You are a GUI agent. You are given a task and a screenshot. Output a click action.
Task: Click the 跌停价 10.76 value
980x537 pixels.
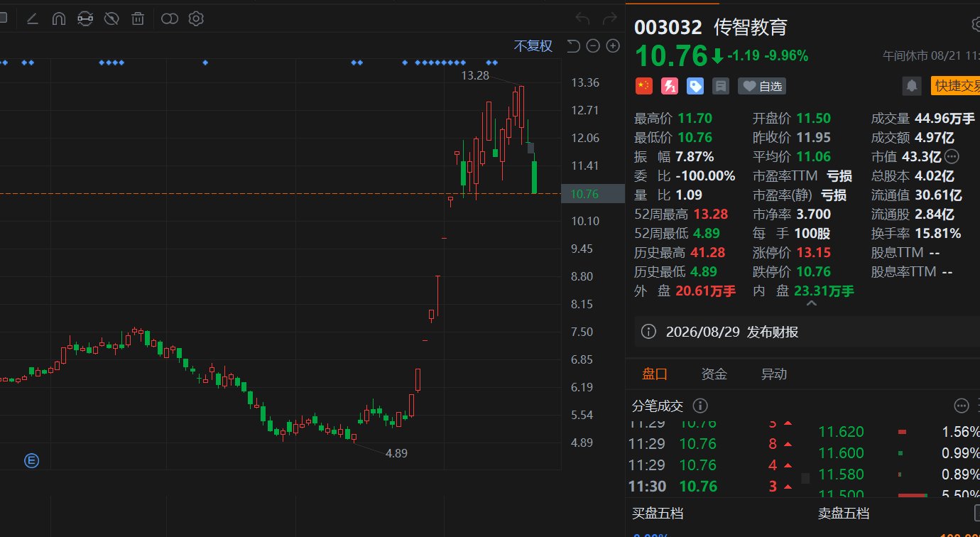point(813,271)
